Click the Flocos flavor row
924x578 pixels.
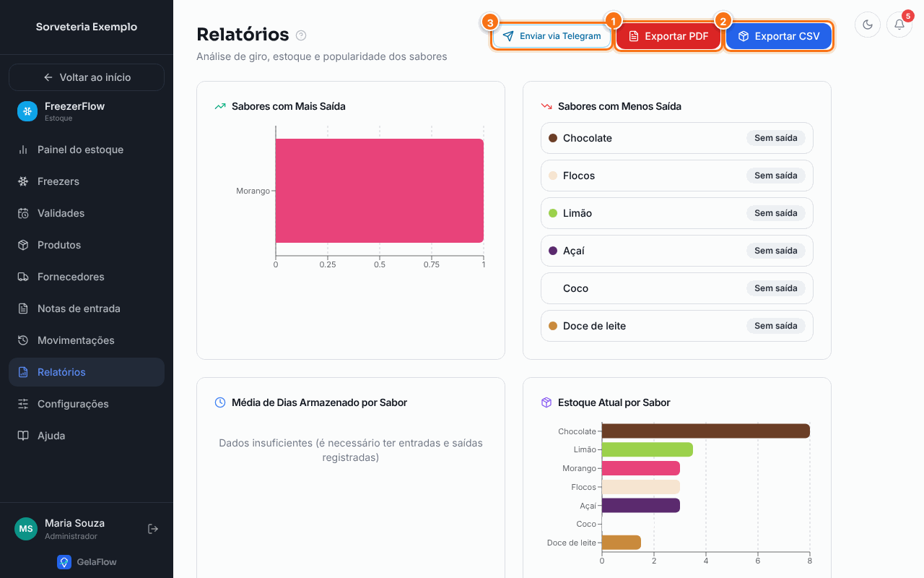(677, 176)
